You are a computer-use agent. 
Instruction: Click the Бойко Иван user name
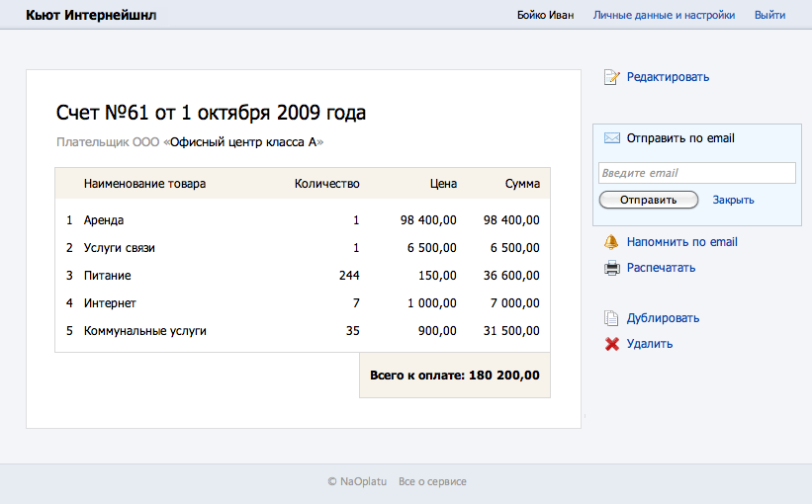tap(545, 15)
